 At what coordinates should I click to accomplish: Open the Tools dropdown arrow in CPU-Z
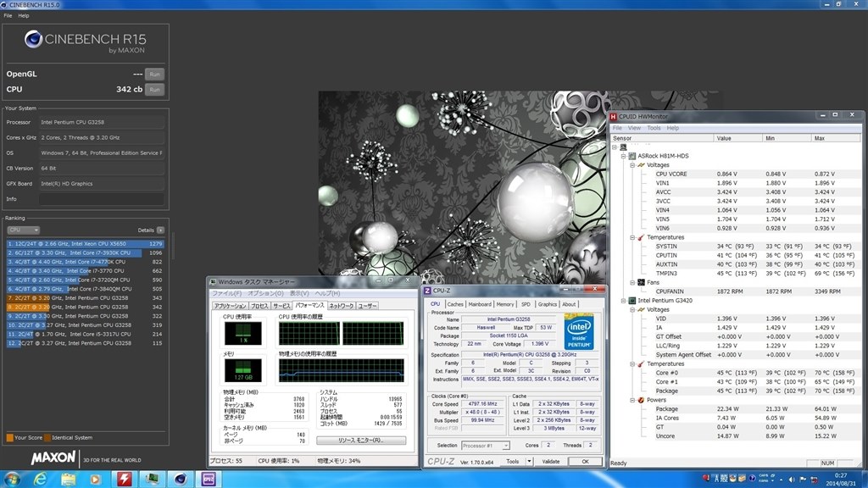tap(529, 462)
